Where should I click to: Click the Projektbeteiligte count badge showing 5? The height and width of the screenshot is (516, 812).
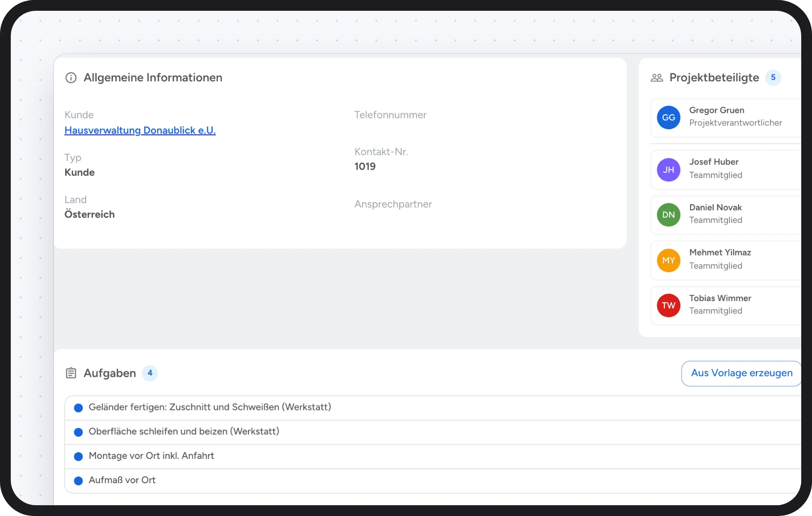(x=773, y=77)
